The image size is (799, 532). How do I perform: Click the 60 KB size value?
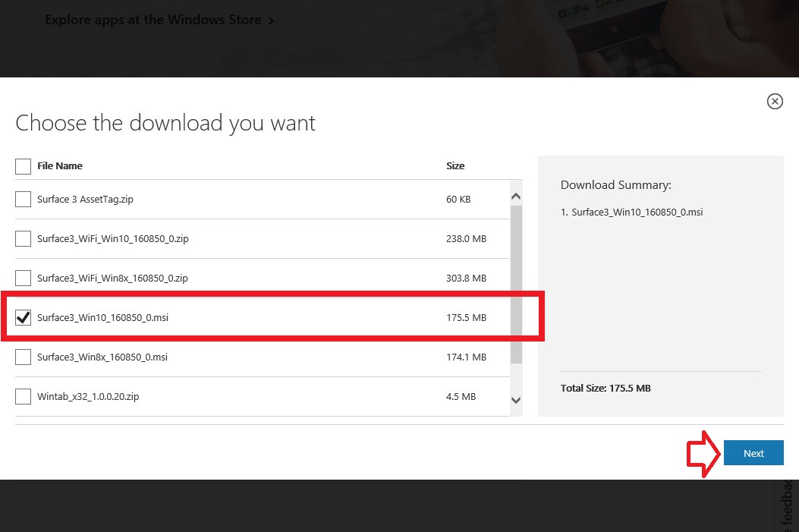[x=458, y=200]
